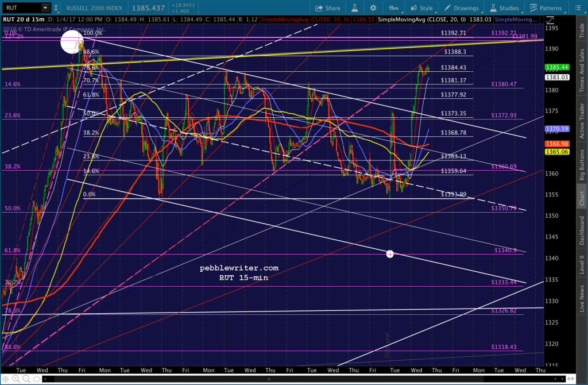Open the Drawings menu
This screenshot has width=588, height=385.
(x=462, y=8)
